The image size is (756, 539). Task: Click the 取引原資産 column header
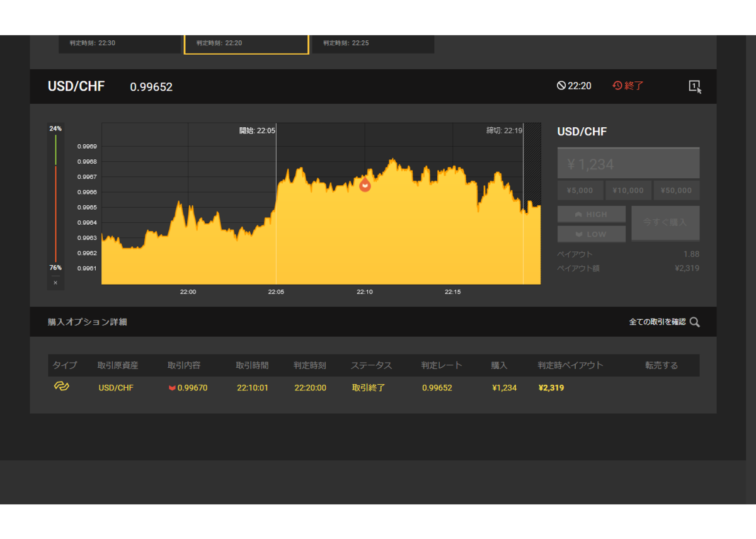(118, 366)
